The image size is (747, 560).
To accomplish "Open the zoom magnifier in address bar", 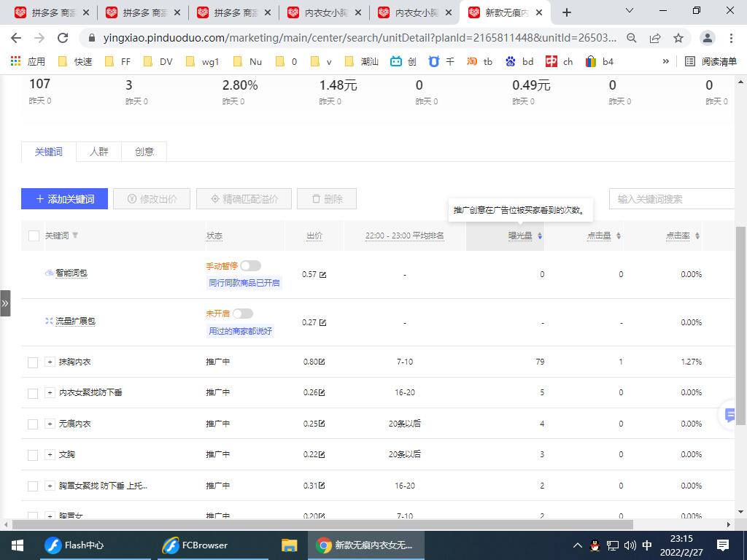I will click(x=632, y=38).
